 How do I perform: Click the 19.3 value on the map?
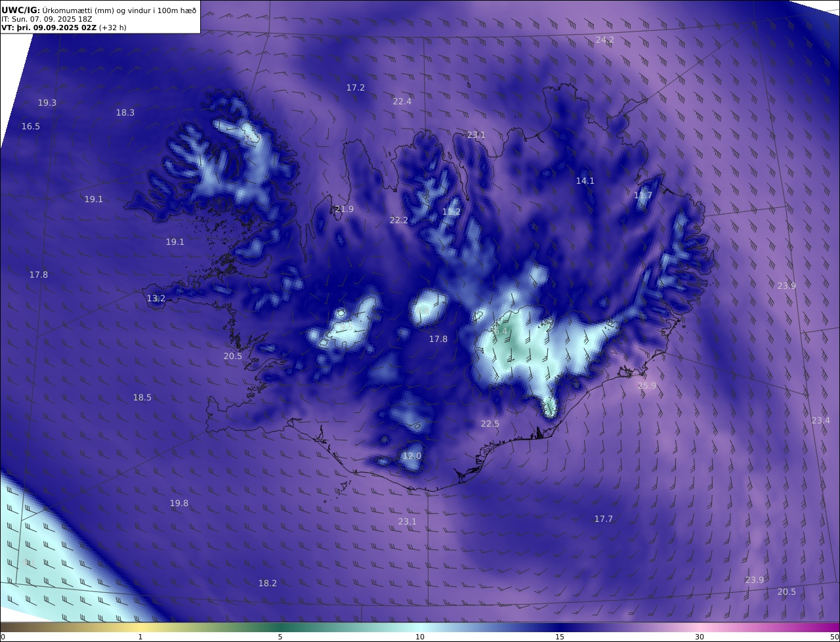(x=47, y=103)
